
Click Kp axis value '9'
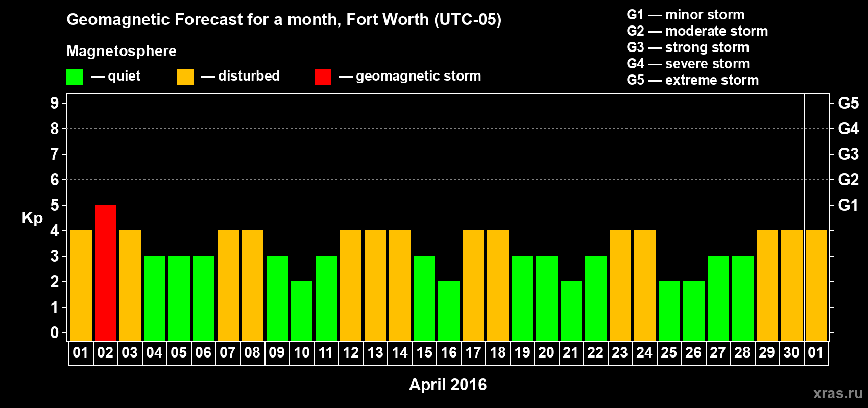click(55, 103)
